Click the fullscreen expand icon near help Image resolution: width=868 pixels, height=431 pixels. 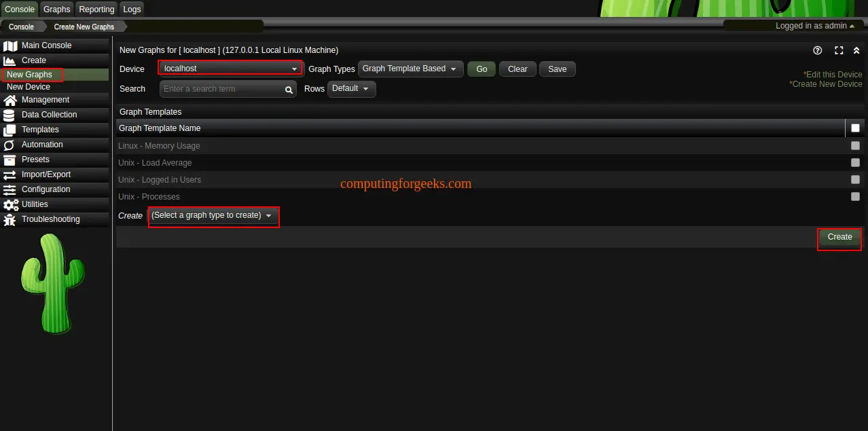click(x=839, y=50)
